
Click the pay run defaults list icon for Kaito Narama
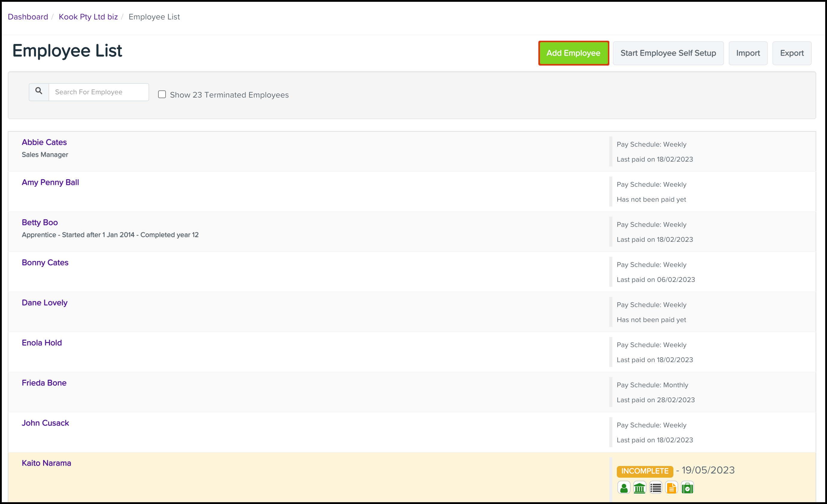pos(655,488)
